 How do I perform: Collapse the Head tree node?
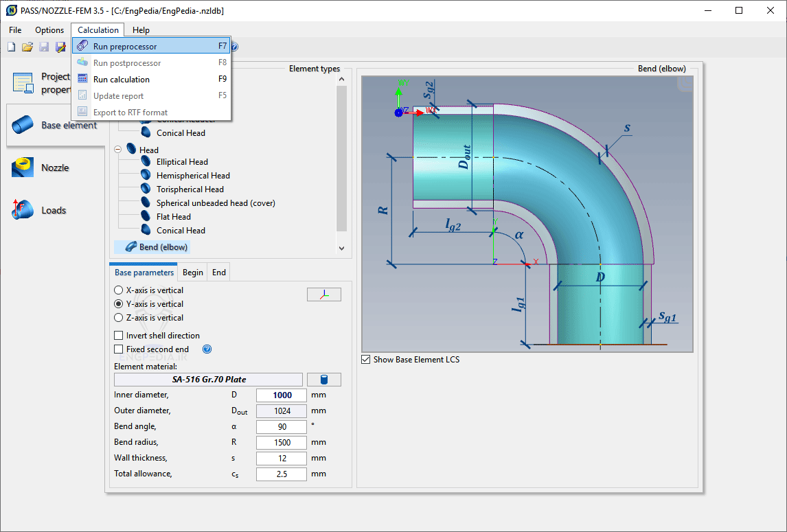(118, 148)
